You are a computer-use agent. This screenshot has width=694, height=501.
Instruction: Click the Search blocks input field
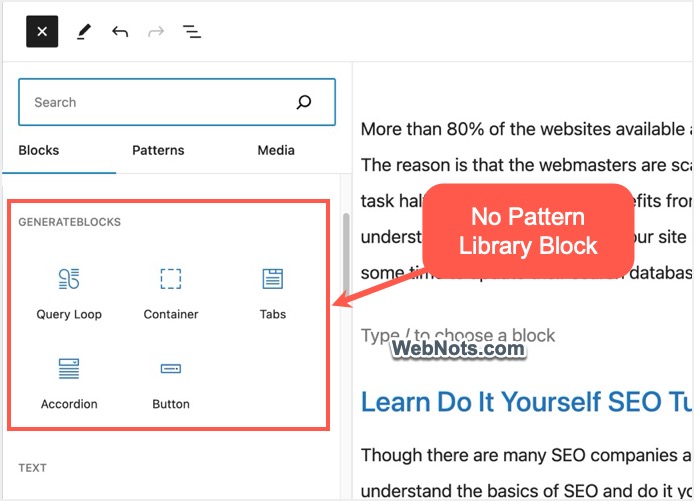(x=177, y=102)
